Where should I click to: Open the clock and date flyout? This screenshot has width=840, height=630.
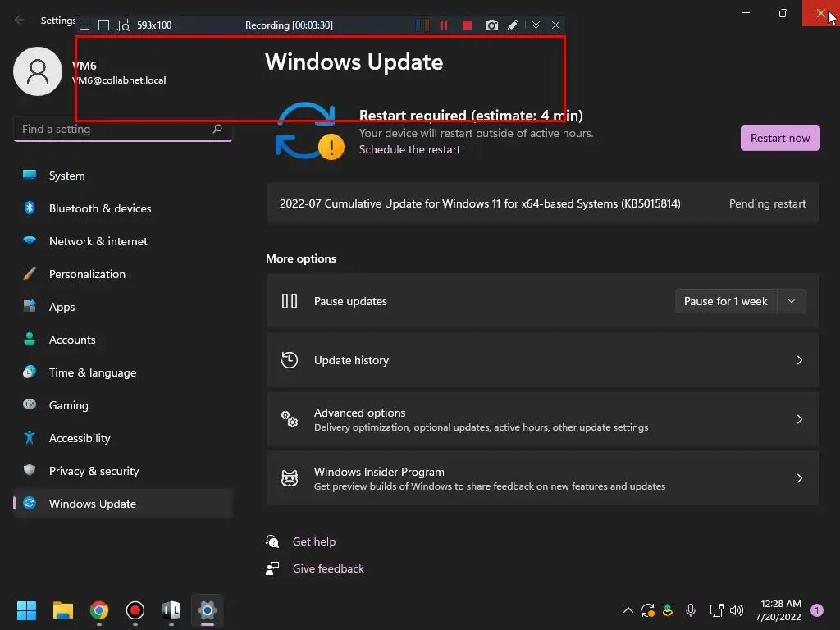tap(778, 610)
